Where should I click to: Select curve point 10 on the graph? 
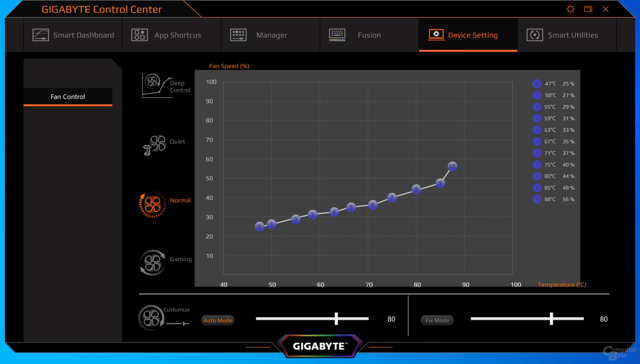[x=452, y=166]
